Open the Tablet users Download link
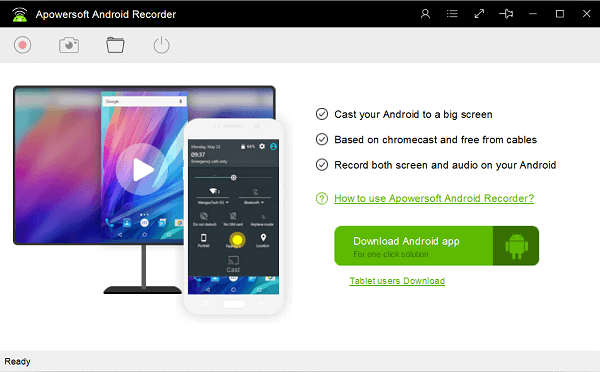The height and width of the screenshot is (372, 600). click(397, 281)
